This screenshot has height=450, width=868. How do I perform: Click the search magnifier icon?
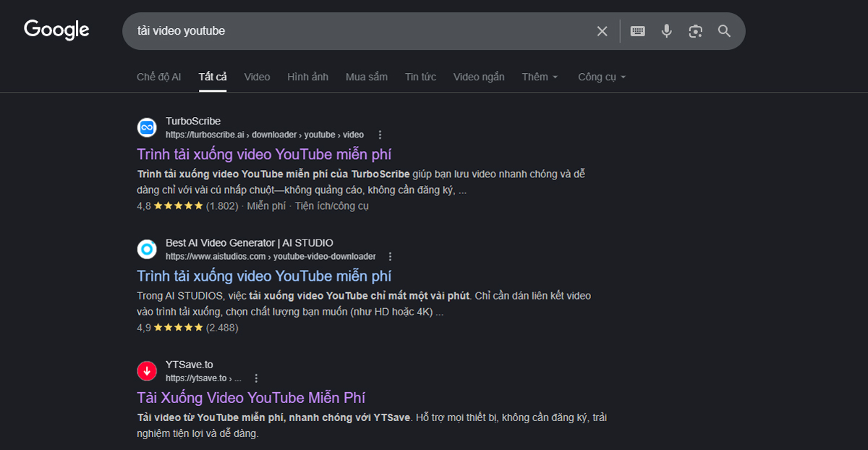724,30
